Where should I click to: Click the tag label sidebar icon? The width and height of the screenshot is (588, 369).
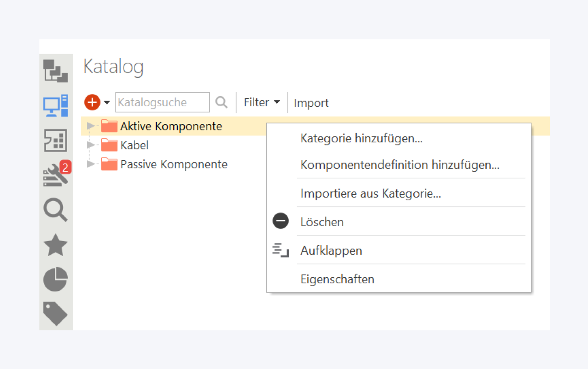tap(56, 313)
